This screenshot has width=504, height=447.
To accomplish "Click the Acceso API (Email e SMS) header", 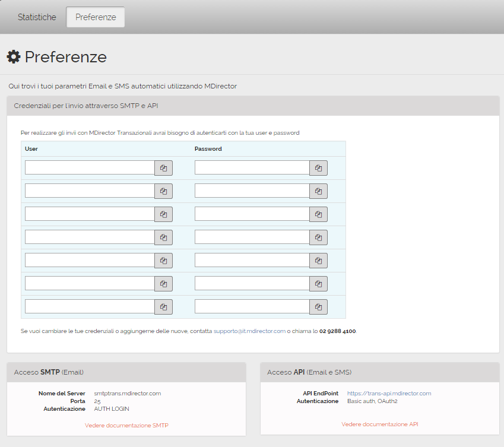I will 379,372.
